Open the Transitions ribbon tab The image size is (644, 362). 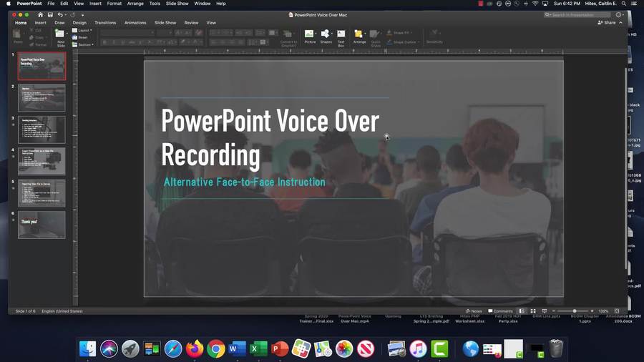(105, 23)
